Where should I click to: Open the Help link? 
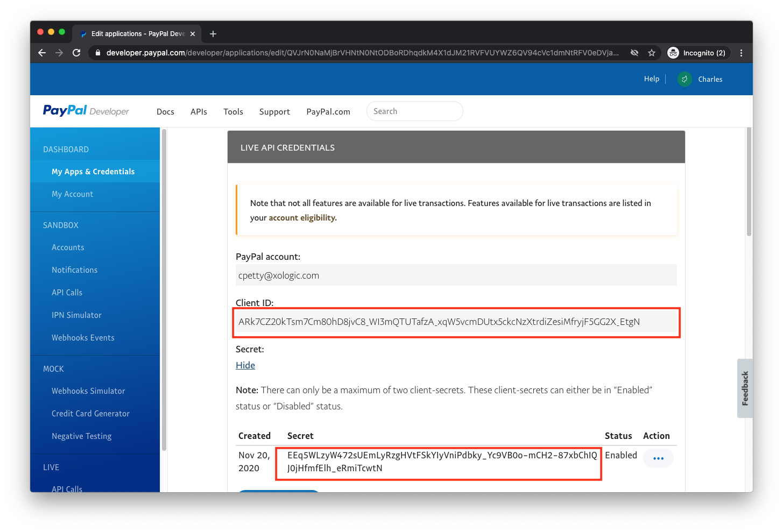tap(651, 79)
